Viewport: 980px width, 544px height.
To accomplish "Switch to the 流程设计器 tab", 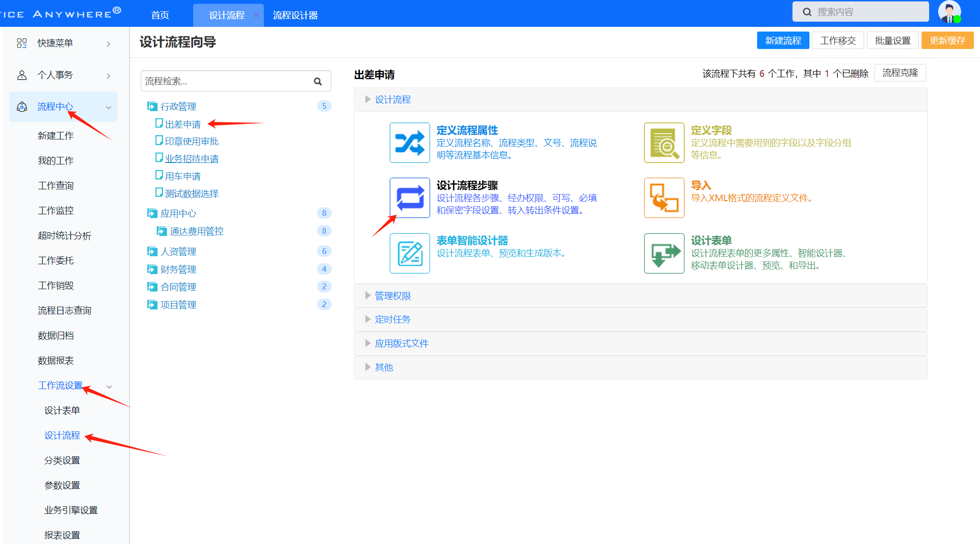I will pos(295,15).
